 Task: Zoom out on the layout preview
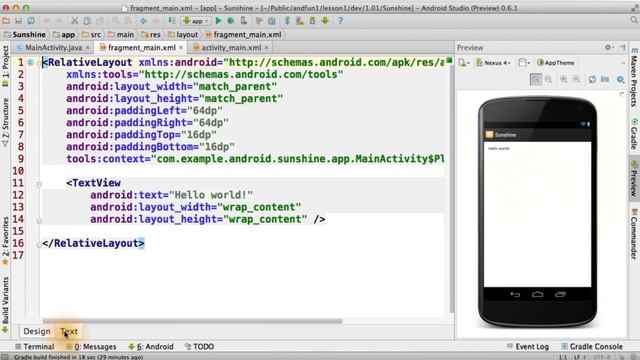tap(576, 79)
